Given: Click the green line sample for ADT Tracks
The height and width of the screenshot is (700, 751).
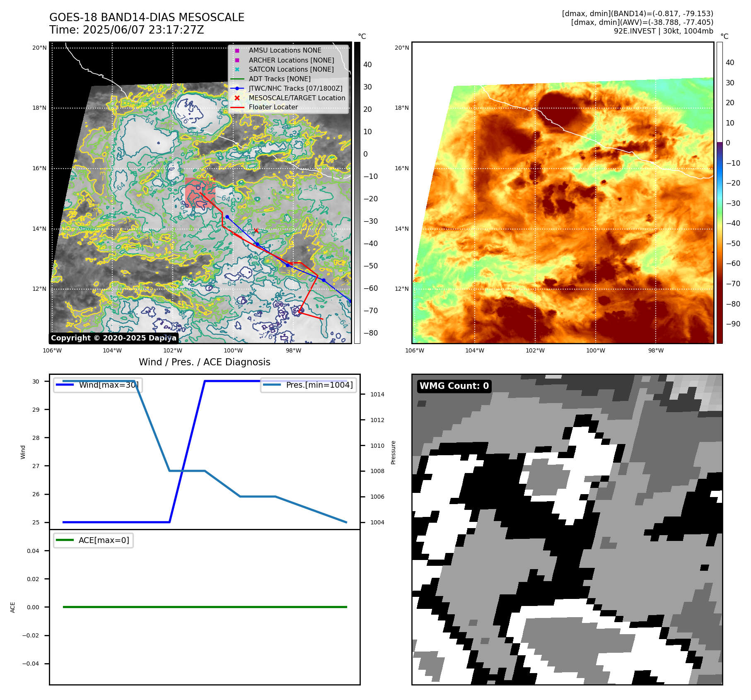Looking at the screenshot, I should click(237, 79).
